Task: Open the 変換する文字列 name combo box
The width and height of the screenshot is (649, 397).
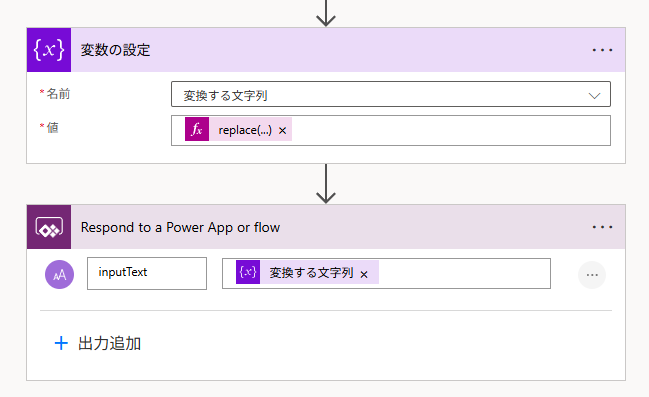Action: click(391, 94)
